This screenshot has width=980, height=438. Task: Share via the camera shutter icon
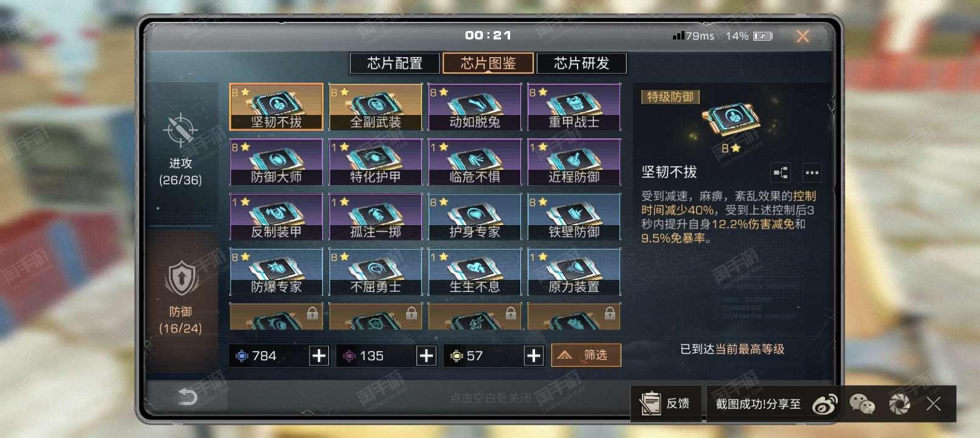click(899, 404)
